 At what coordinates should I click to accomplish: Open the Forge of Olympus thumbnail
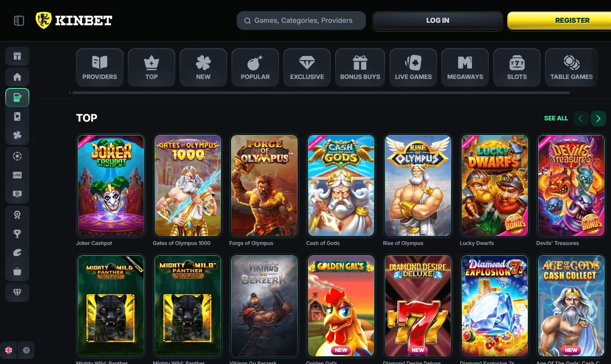pos(264,185)
